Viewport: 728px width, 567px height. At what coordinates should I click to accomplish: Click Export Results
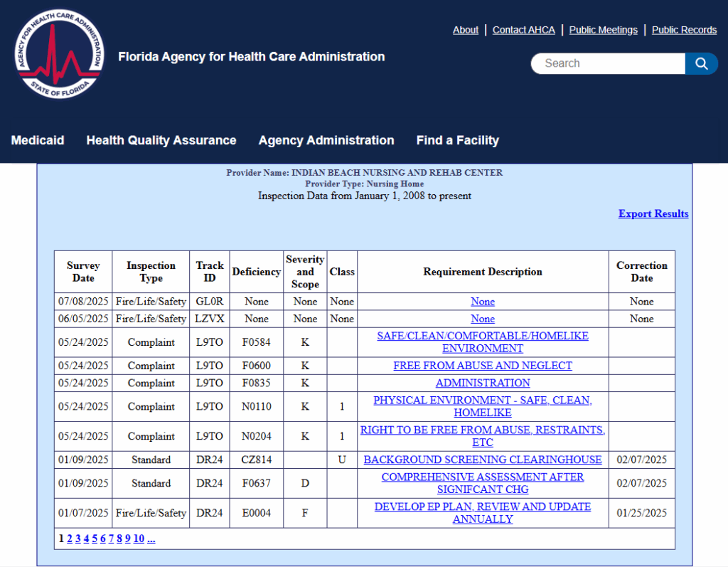point(653,213)
